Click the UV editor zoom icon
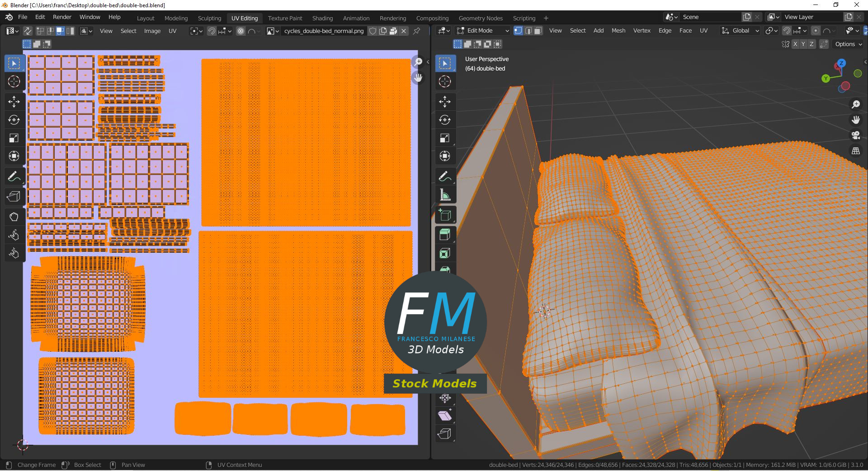The image size is (868, 471). (418, 62)
